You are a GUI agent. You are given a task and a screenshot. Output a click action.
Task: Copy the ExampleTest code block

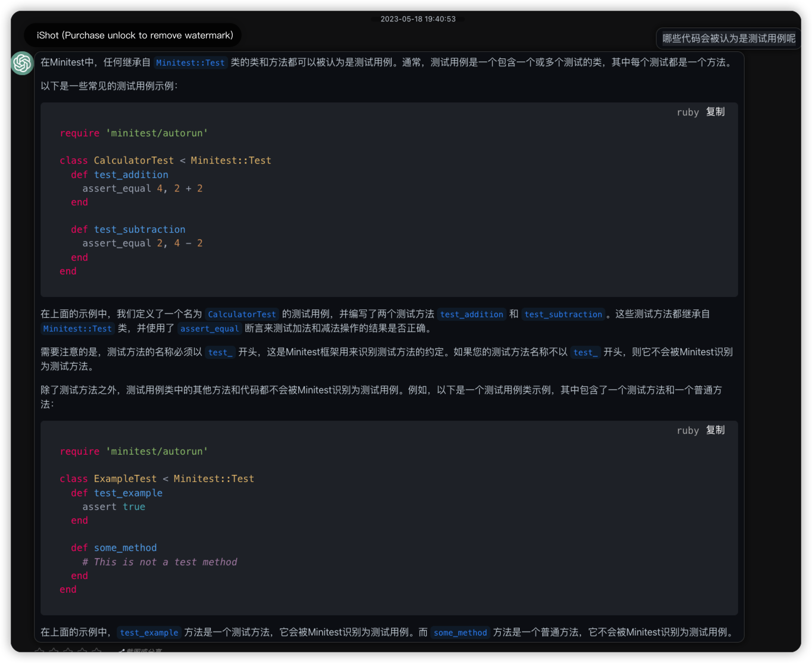point(715,430)
